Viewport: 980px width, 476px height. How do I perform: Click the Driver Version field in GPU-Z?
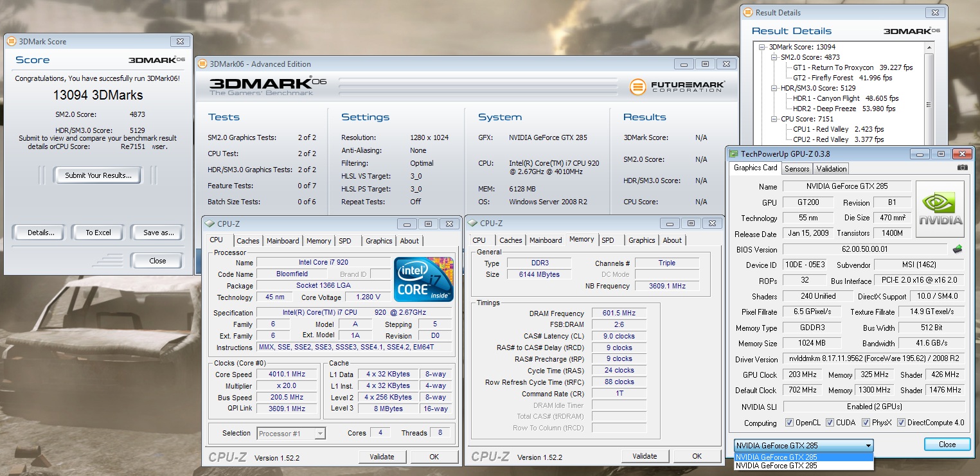click(x=874, y=359)
